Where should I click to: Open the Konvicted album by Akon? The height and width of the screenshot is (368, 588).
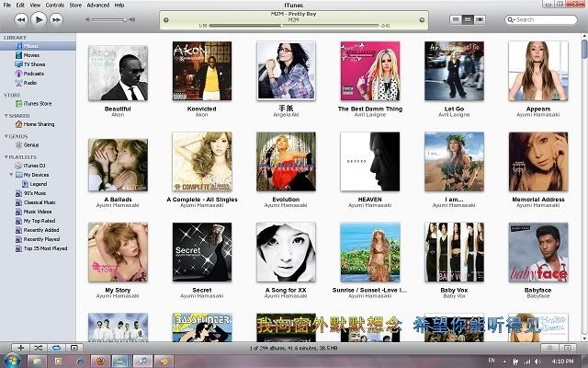tap(201, 70)
